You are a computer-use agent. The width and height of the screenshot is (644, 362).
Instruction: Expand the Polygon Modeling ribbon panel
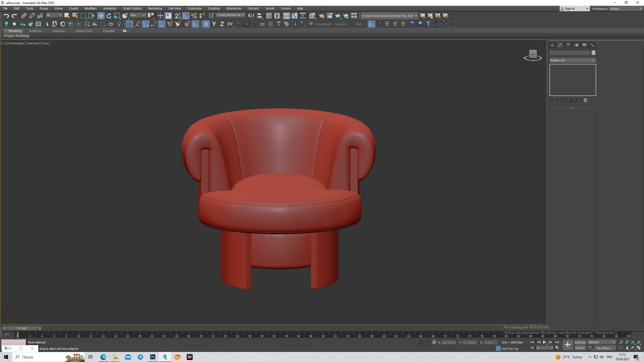click(x=16, y=36)
